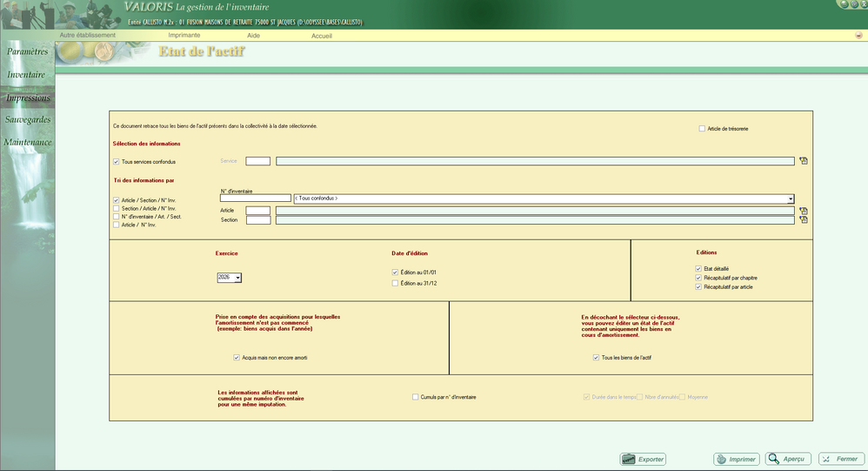The width and height of the screenshot is (868, 471).
Task: Select Section / Article / N° Inv. sort option
Action: [x=117, y=208]
